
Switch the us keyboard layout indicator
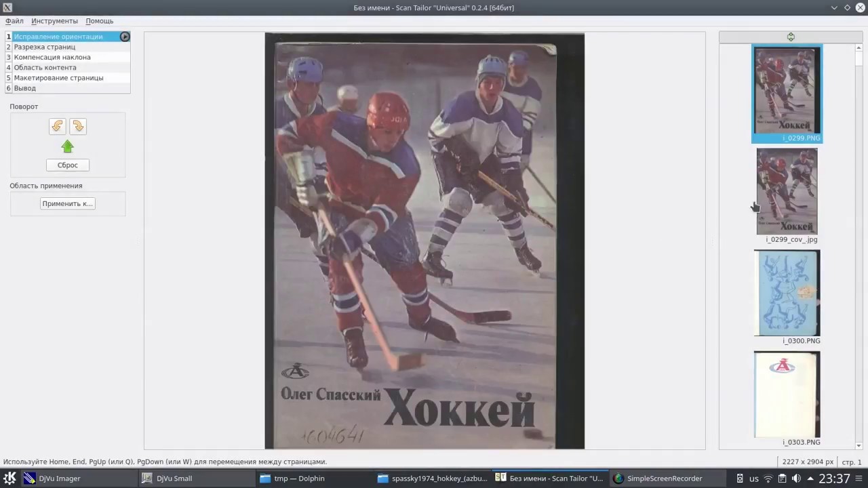[x=754, y=479]
